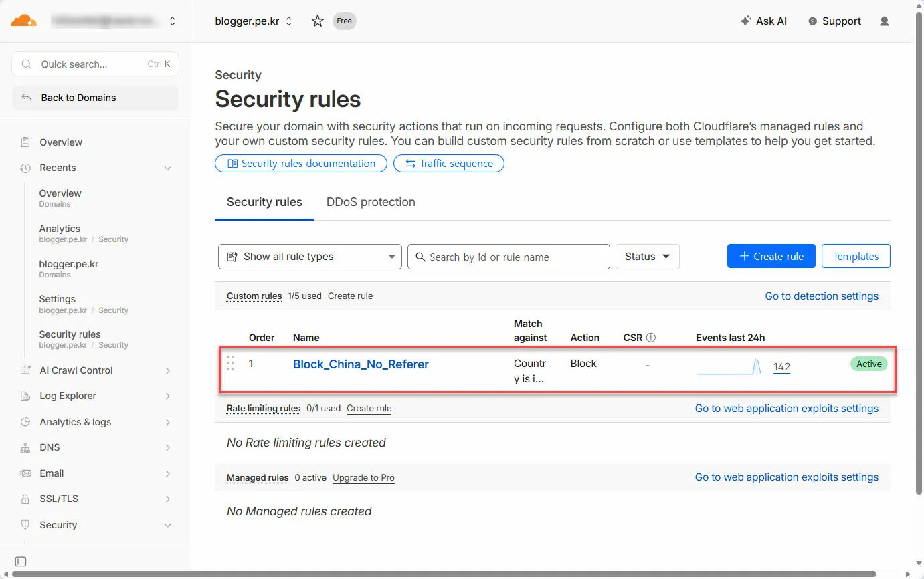Expand the Email chevron
Screen dimensions: 924x579
[168, 474]
